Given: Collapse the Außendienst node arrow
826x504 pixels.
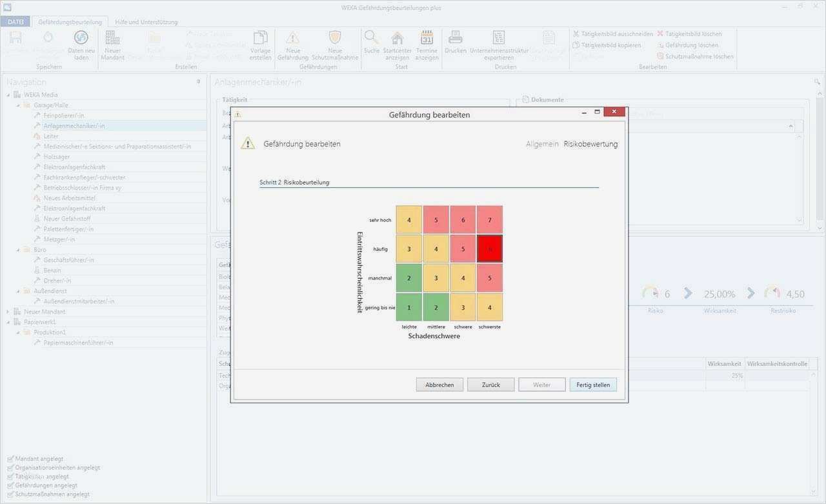Looking at the screenshot, I should (x=18, y=291).
